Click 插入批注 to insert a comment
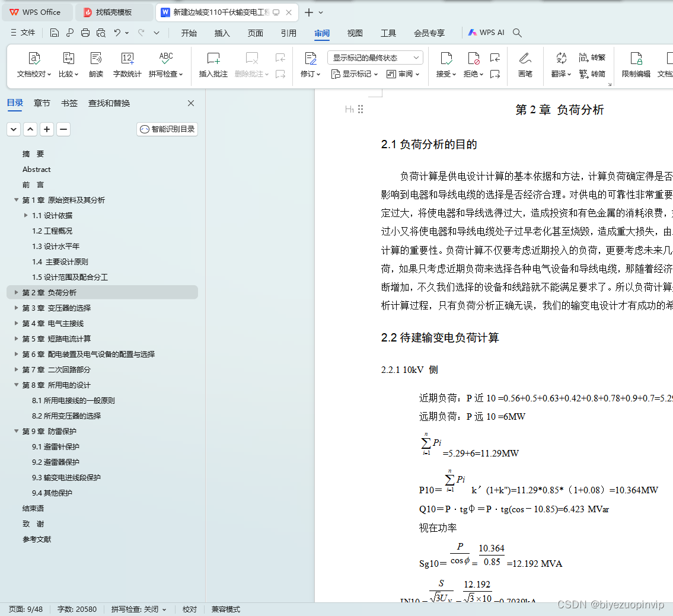Viewport: 673px width, 616px height. (x=213, y=65)
